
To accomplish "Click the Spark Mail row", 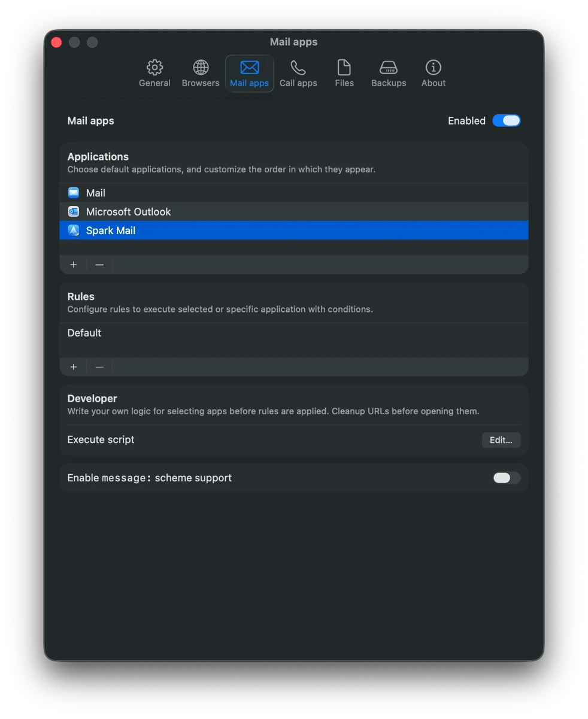I will click(294, 230).
